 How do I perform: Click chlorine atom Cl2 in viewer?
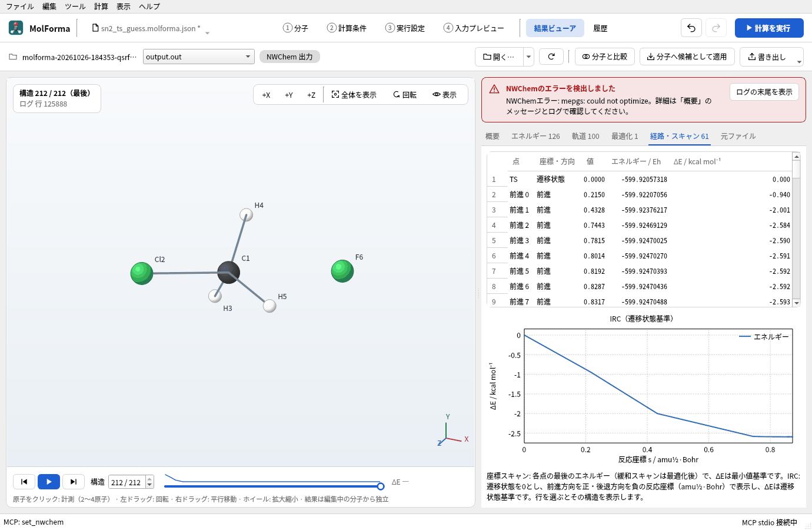click(142, 273)
